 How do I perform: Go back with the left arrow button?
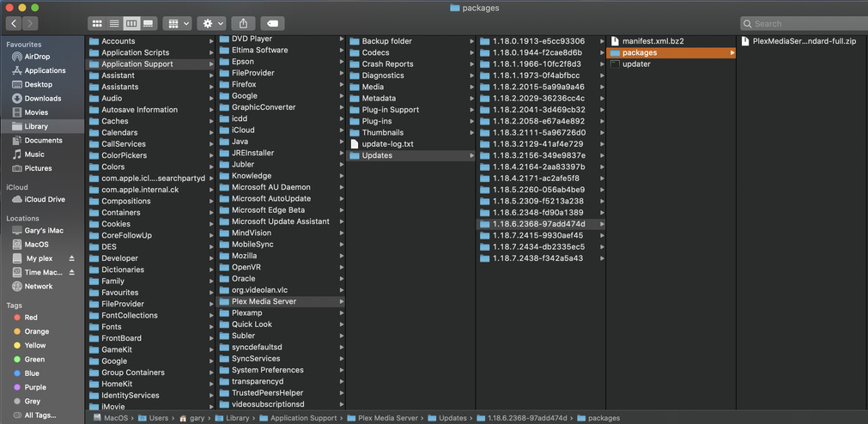14,23
